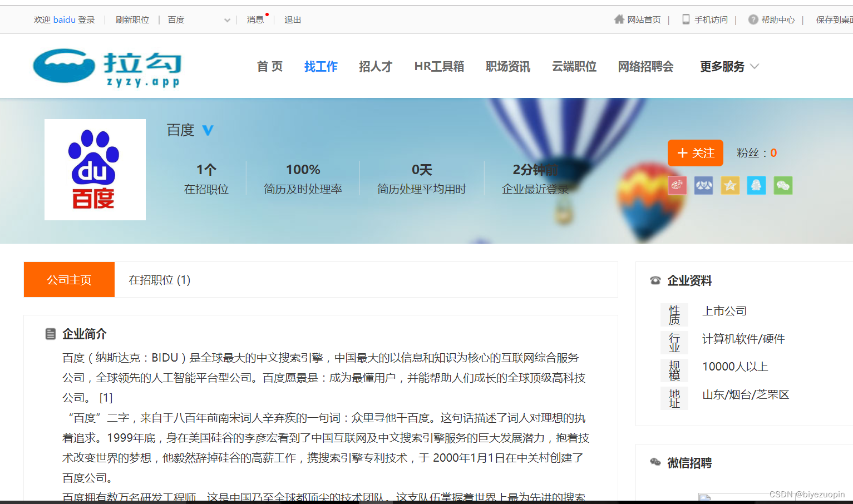Share to QQ via the penguin icon
The image size is (853, 504).
(x=756, y=185)
